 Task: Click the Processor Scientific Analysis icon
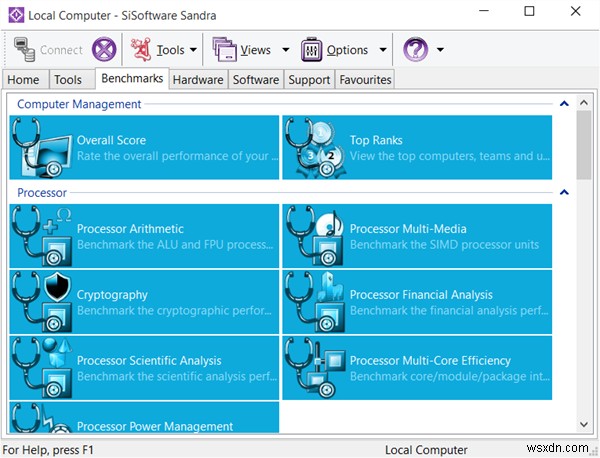42,367
